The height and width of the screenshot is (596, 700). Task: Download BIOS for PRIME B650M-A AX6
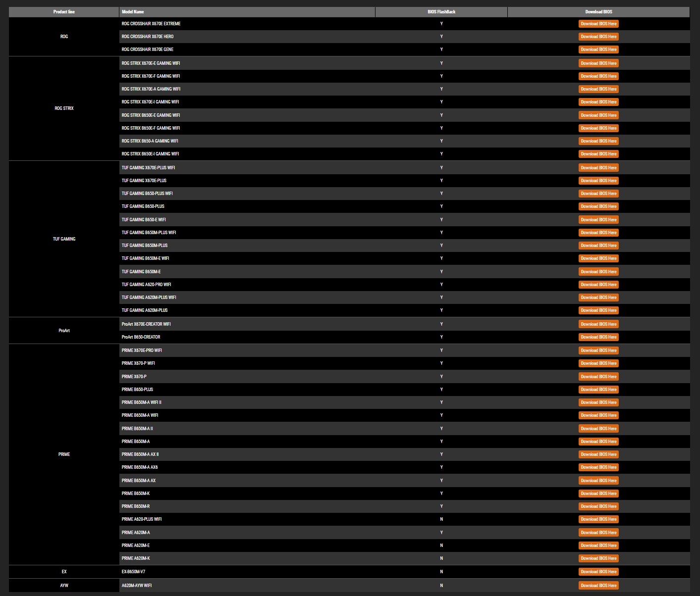point(598,467)
